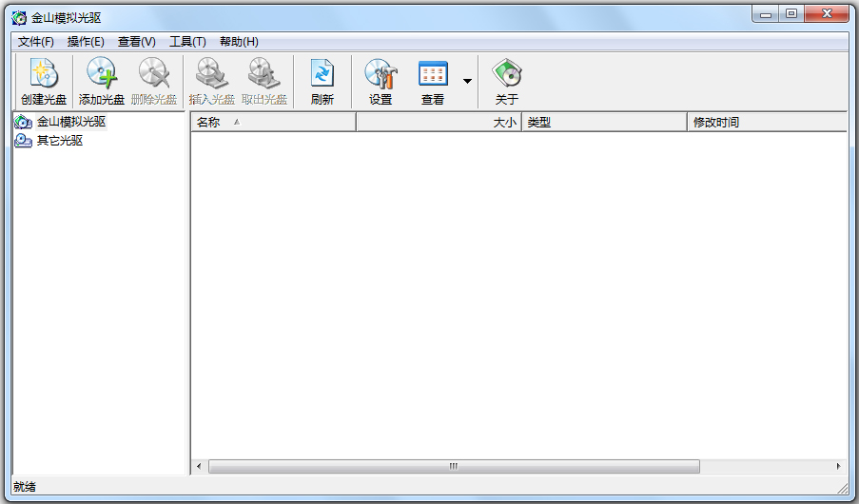The image size is (859, 504).
Task: Open the 操作(E) menu
Action: coord(86,42)
